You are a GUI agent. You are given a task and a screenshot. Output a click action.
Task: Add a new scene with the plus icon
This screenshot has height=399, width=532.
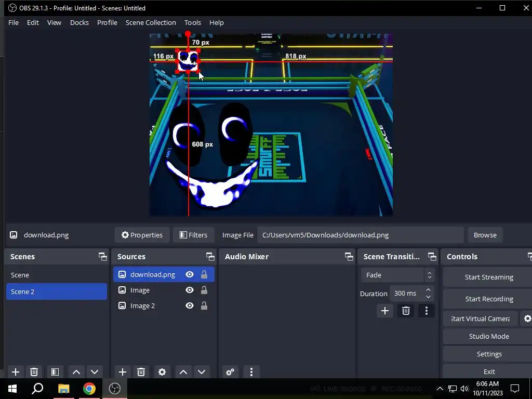coord(15,372)
